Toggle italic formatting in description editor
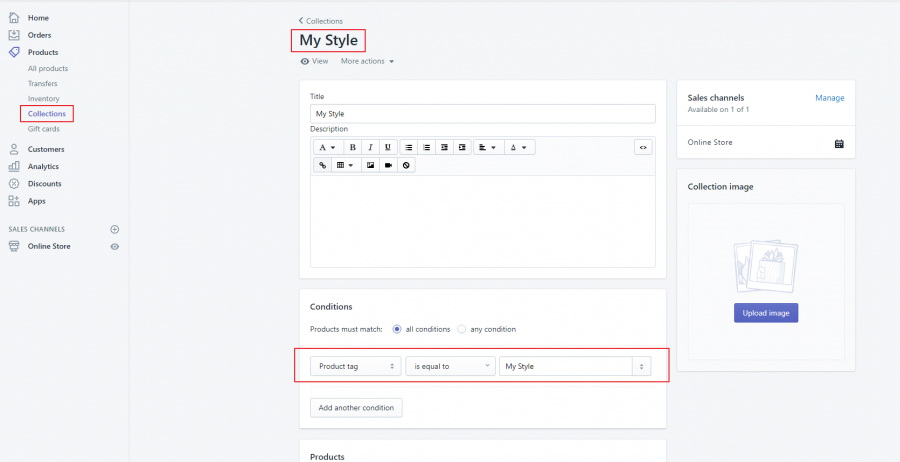900x462 pixels. coord(370,147)
